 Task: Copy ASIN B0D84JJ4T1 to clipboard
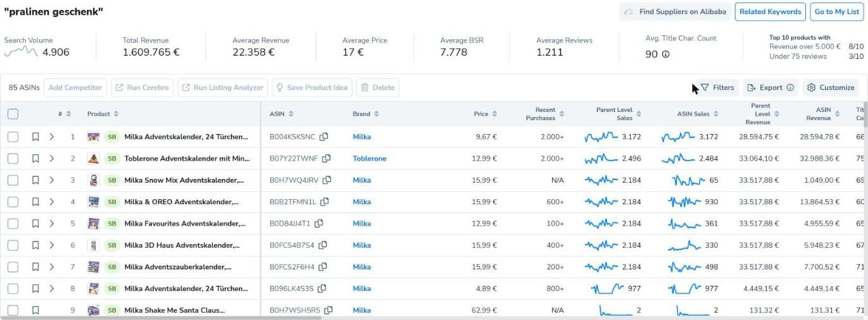[319, 223]
